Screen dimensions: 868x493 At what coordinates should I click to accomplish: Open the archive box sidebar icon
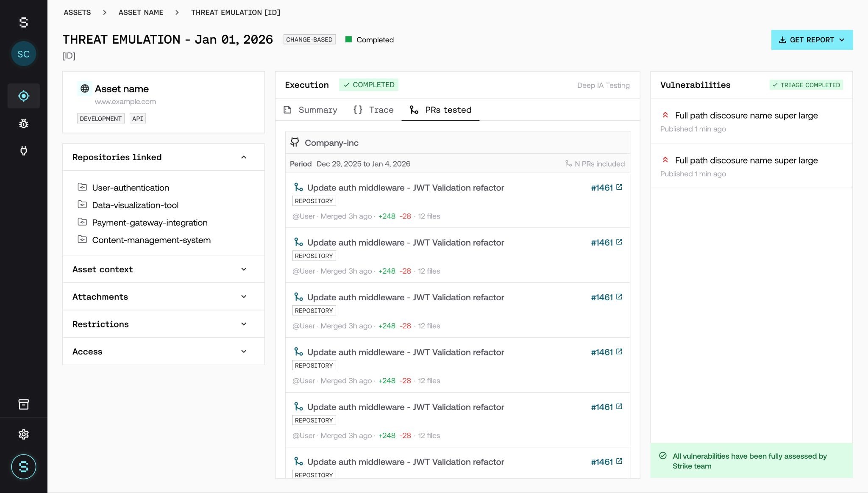pyautogui.click(x=24, y=404)
